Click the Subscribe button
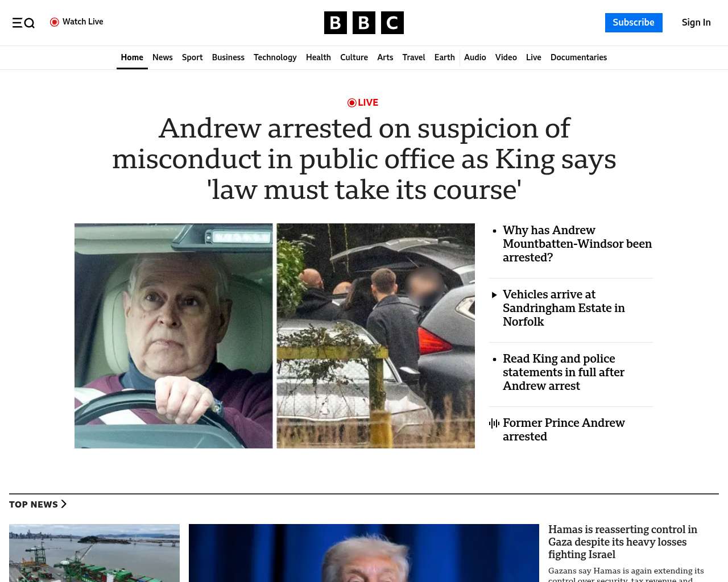This screenshot has height=582, width=728. click(x=634, y=23)
